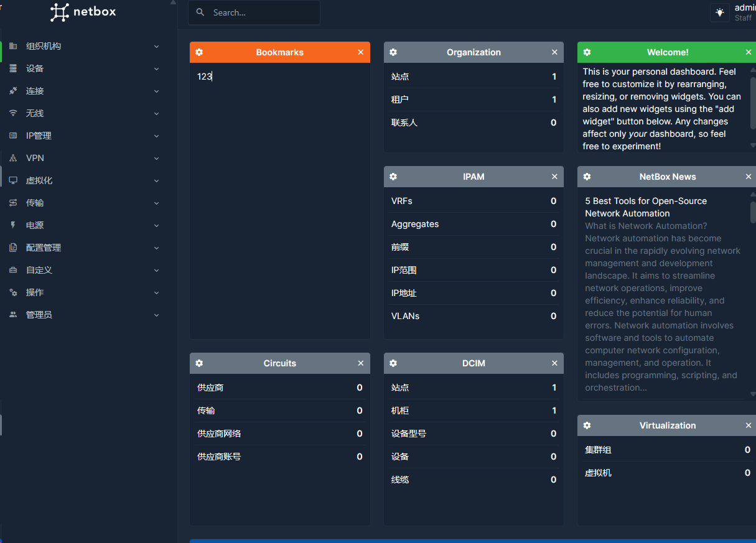Screen dimensions: 756x543
Task: Expand the IP管理 sidebar section
Action: (x=156, y=136)
